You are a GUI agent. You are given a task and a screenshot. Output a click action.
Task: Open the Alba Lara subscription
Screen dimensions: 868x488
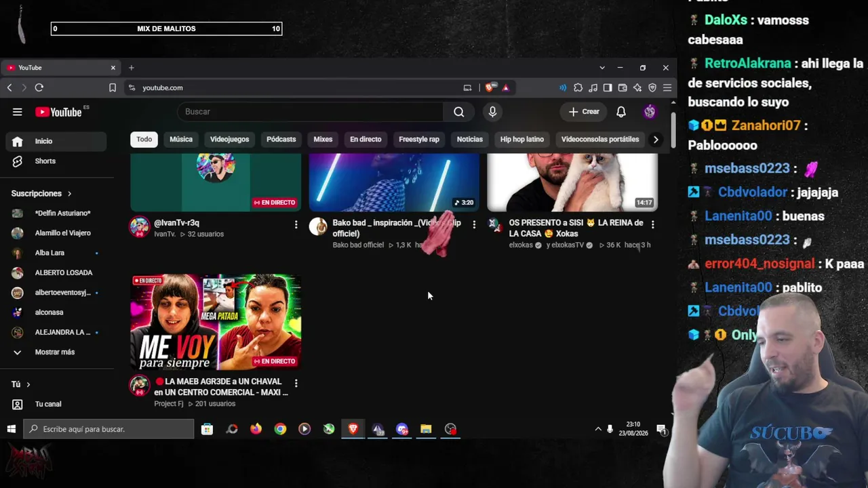56,253
